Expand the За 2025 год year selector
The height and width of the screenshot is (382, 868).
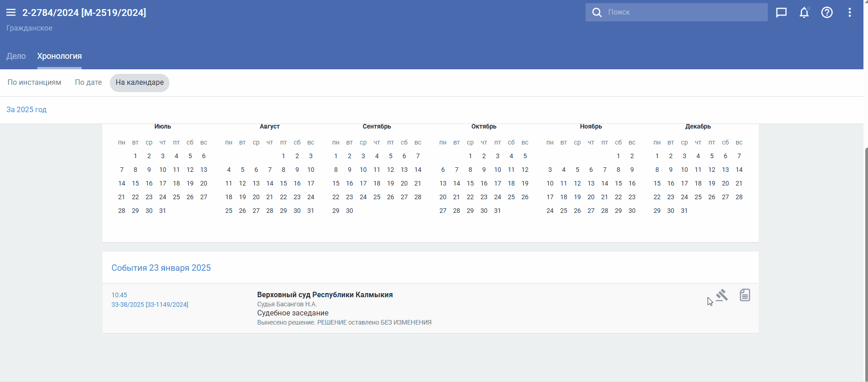(x=26, y=109)
